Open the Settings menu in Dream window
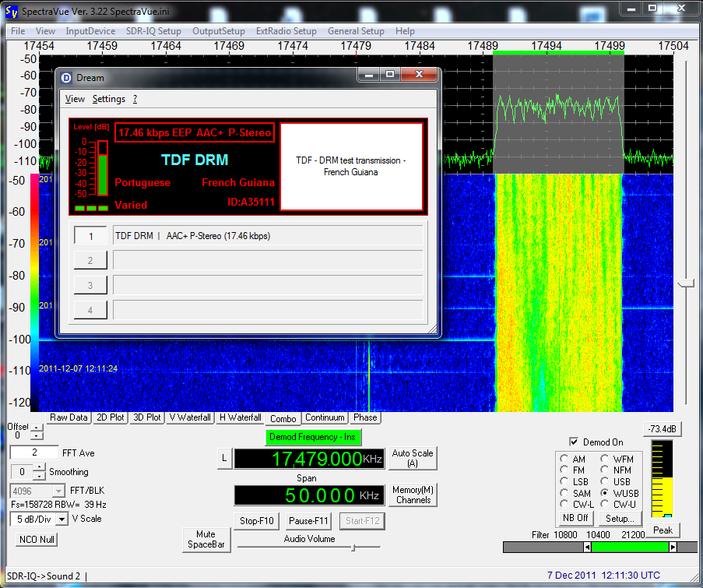 pyautogui.click(x=108, y=99)
